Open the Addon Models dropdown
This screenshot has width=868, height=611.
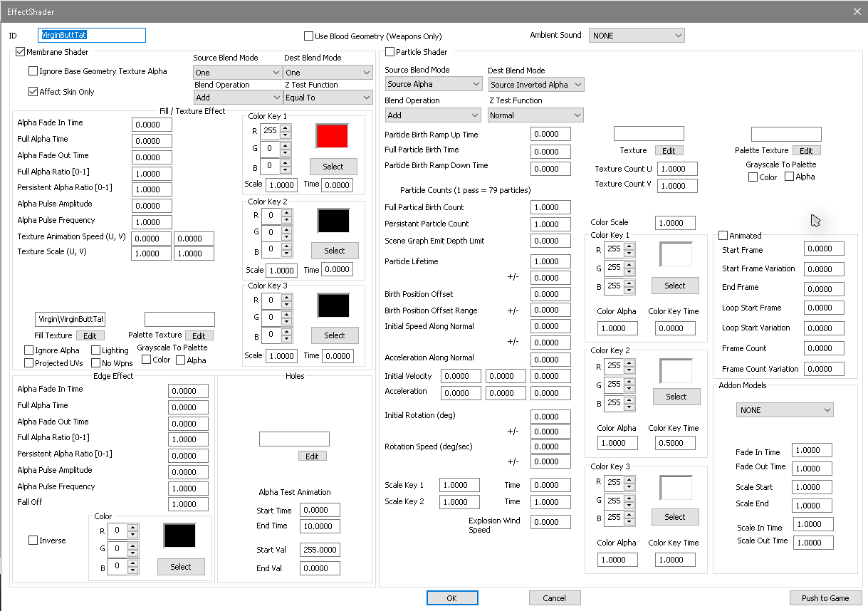[x=785, y=410]
